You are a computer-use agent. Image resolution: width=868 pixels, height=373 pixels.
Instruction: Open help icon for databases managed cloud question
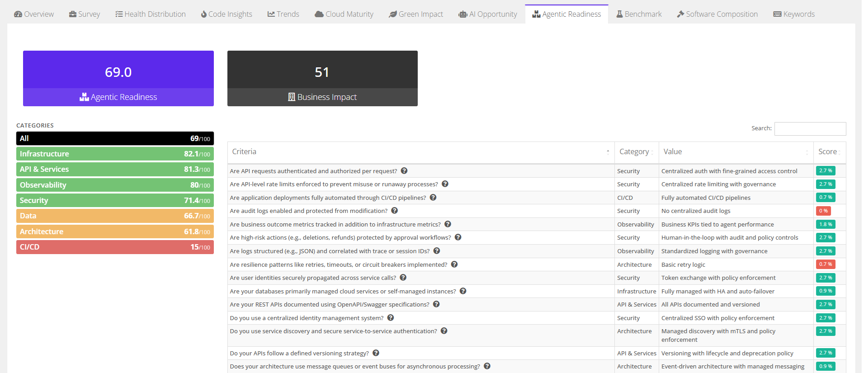tap(463, 291)
